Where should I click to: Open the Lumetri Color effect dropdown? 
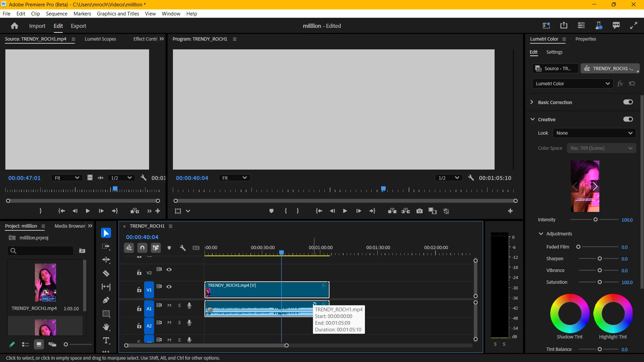(x=573, y=83)
